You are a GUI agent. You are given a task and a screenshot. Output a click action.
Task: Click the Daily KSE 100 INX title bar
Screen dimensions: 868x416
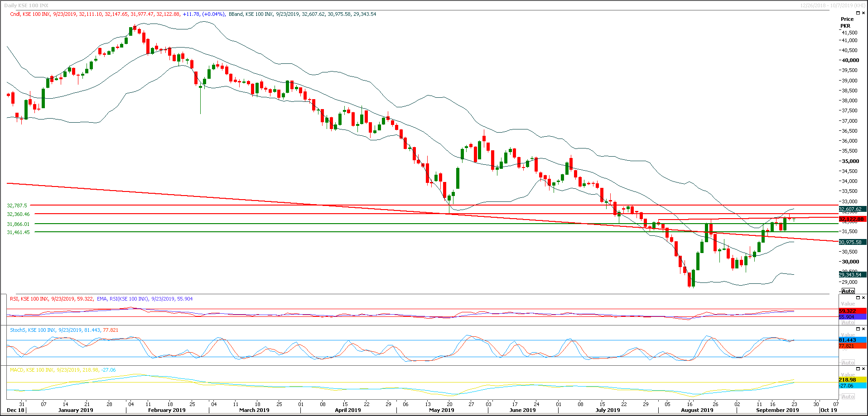(27, 5)
